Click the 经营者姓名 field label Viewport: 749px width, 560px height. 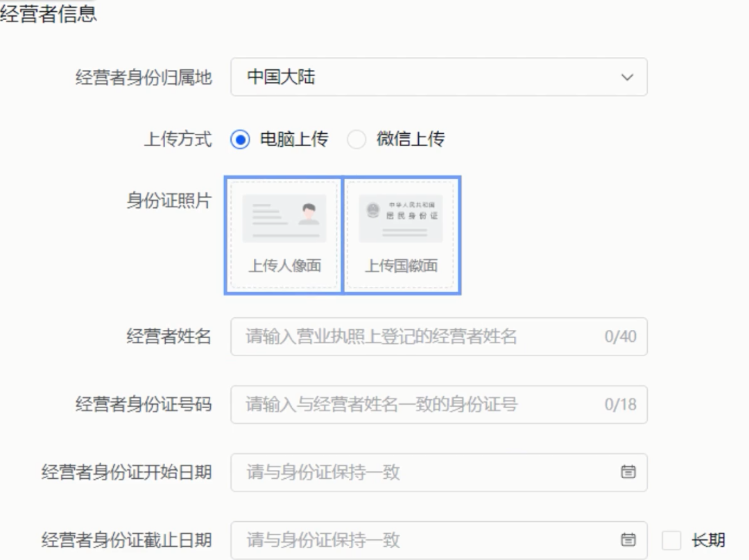pyautogui.click(x=169, y=336)
